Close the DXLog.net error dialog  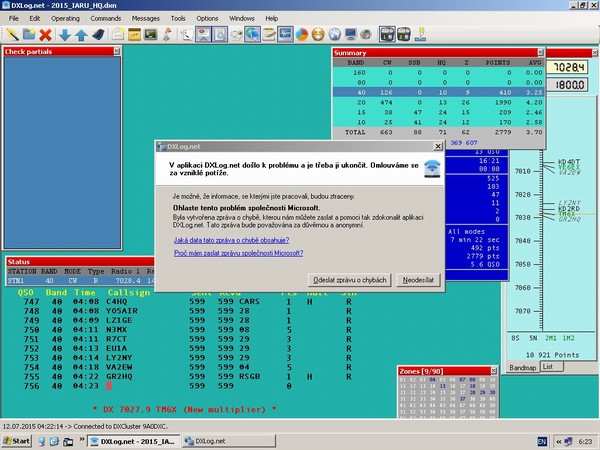coord(438,146)
